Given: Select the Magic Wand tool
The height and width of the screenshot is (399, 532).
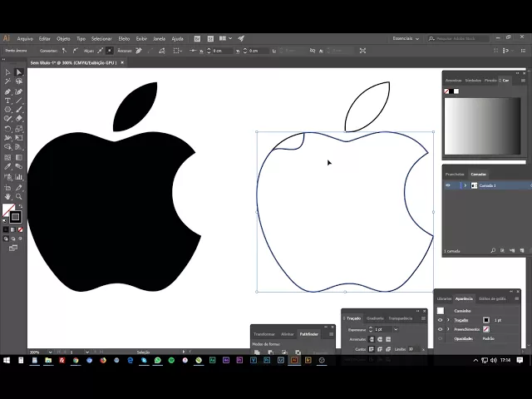Looking at the screenshot, I should point(7,81).
